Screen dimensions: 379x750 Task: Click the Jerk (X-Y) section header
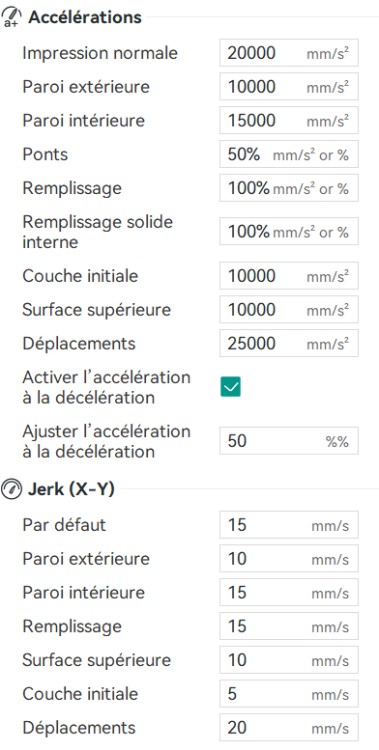(x=71, y=489)
